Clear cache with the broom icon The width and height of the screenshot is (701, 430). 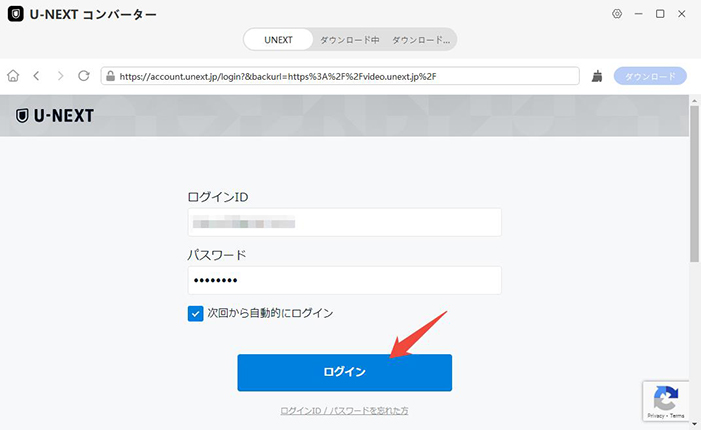[x=597, y=76]
